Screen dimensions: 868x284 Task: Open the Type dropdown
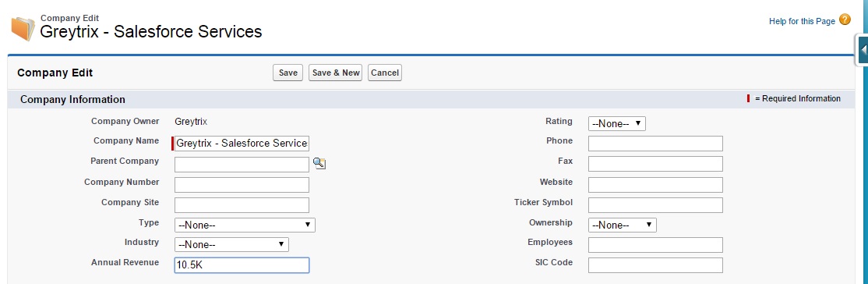[245, 225]
